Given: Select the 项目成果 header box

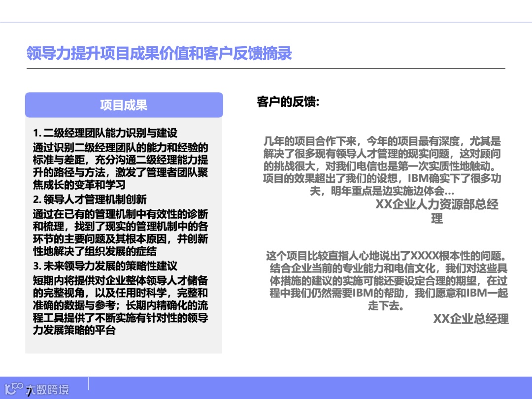Looking at the screenshot, I should pyautogui.click(x=124, y=105).
